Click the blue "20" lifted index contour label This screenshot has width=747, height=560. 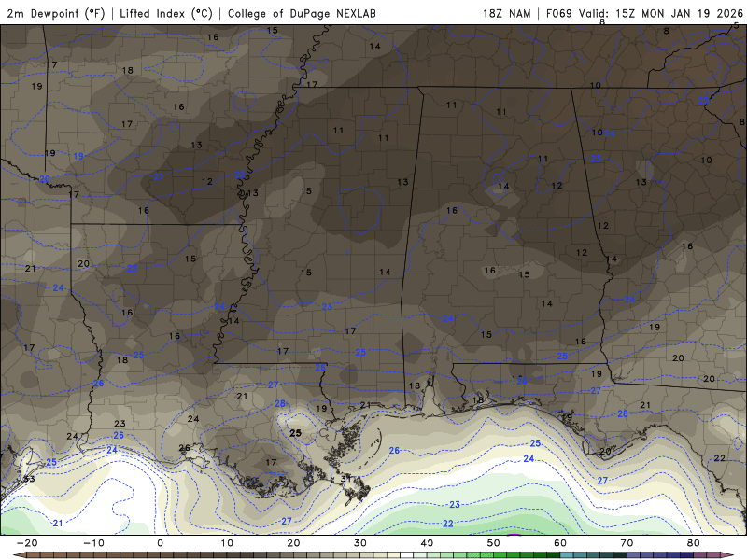44,179
